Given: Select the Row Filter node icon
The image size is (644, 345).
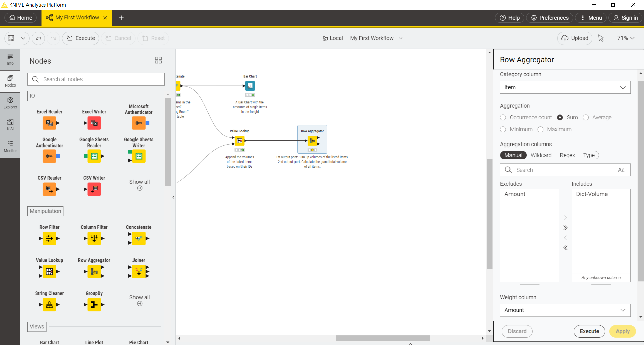Looking at the screenshot, I should [x=49, y=238].
